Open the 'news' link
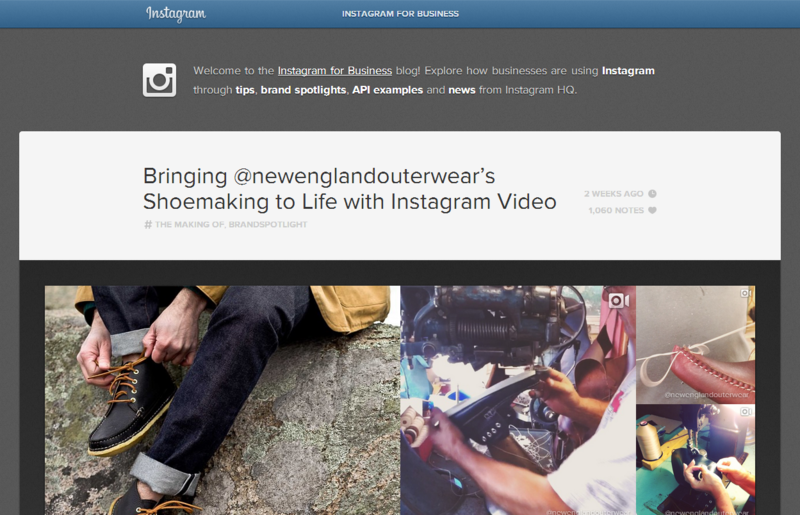The height and width of the screenshot is (515, 800). point(462,90)
